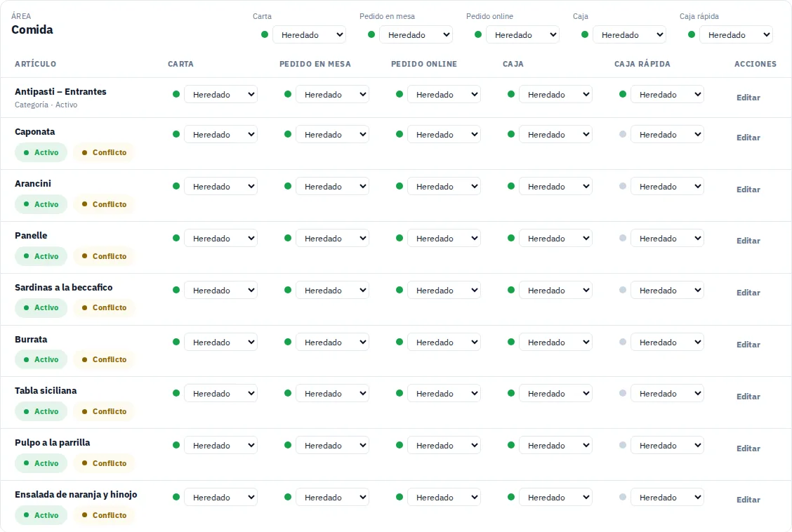The height and width of the screenshot is (532, 792).
Task: Expand Carta dropdown in the Arancini row
Action: pyautogui.click(x=220, y=186)
